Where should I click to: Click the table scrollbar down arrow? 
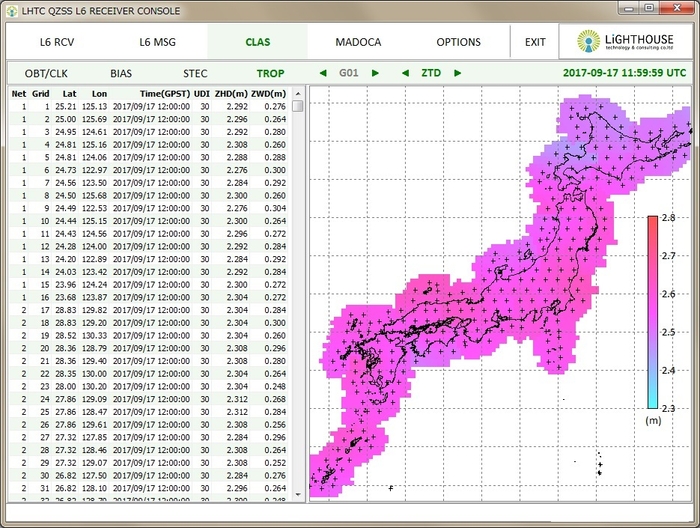point(298,495)
